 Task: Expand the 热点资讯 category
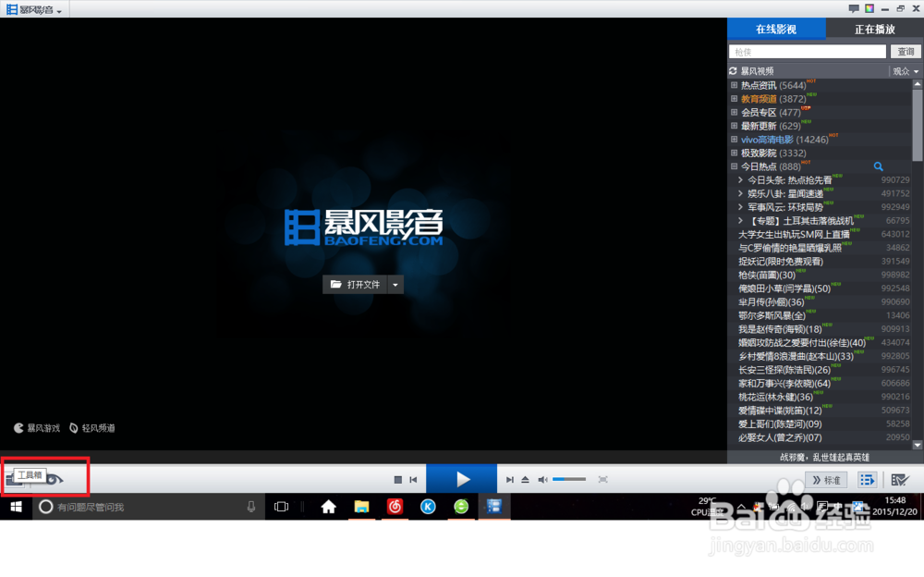(735, 85)
